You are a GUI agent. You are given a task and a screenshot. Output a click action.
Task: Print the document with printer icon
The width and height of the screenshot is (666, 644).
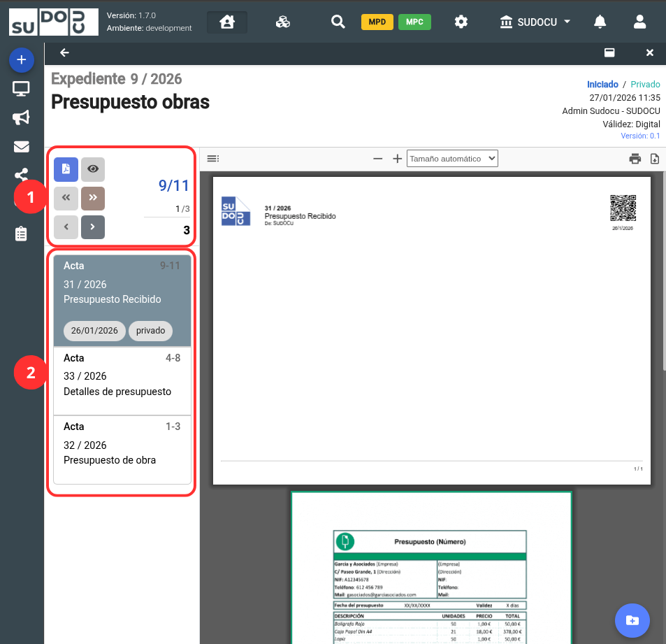point(635,159)
